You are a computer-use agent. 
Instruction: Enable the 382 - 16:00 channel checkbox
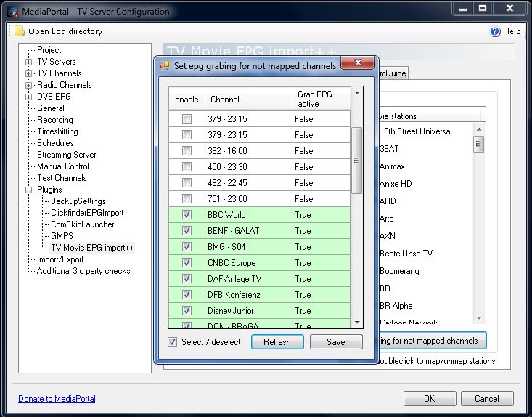click(x=187, y=151)
